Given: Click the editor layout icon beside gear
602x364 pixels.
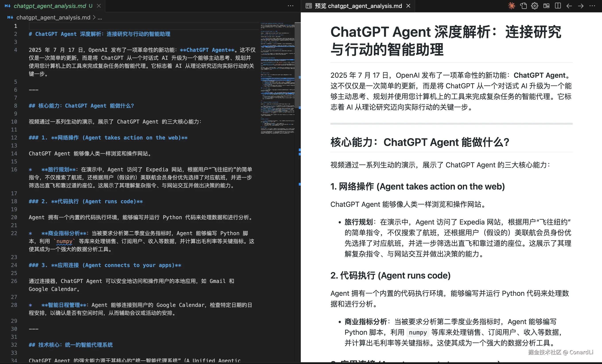Looking at the screenshot, I should (546, 6).
